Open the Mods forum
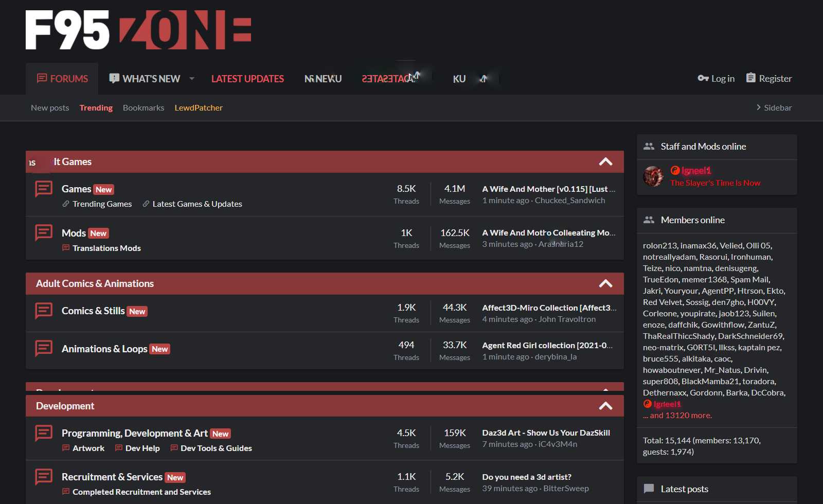The height and width of the screenshot is (504, 823). point(74,233)
